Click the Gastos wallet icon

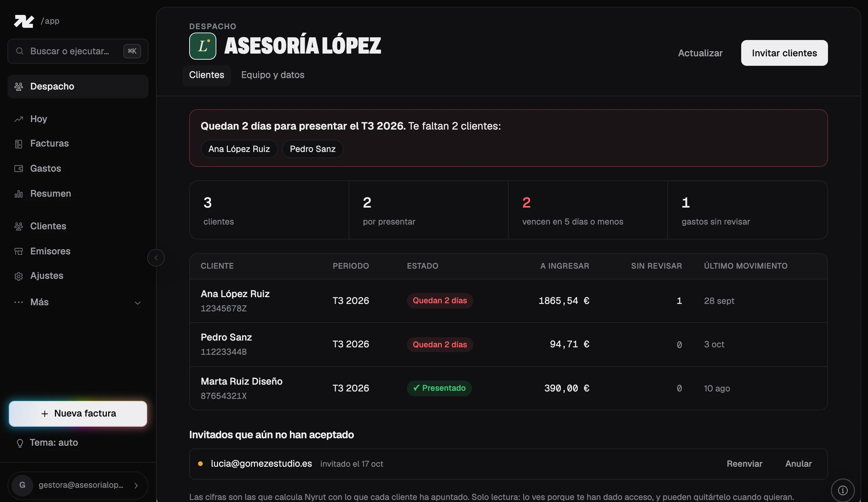tap(19, 169)
